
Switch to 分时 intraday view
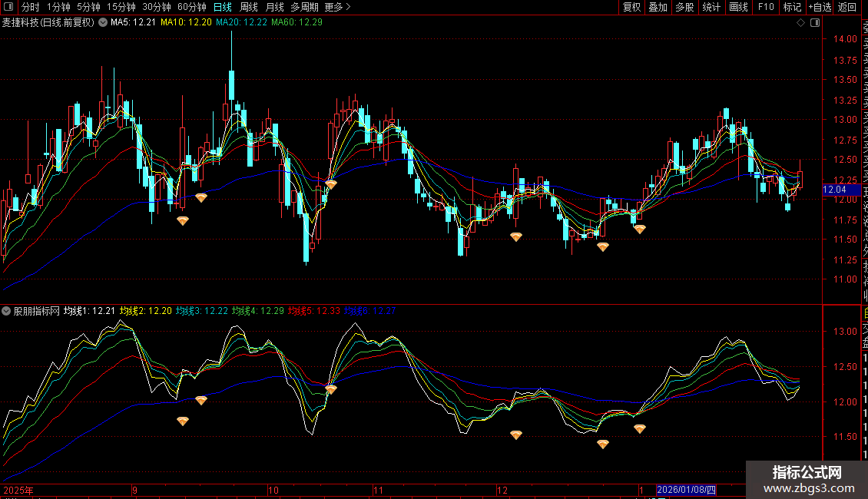31,7
